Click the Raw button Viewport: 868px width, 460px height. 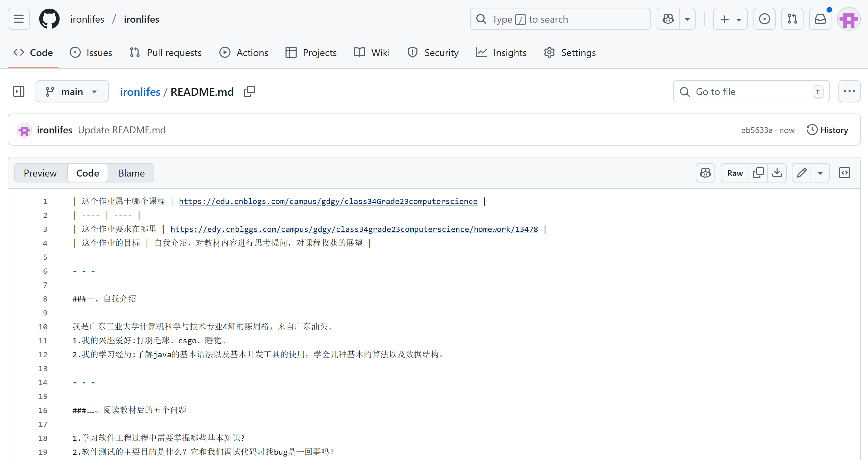735,173
